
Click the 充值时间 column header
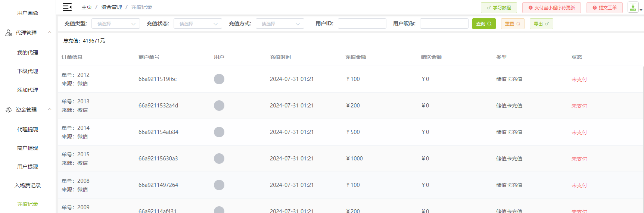click(x=280, y=57)
